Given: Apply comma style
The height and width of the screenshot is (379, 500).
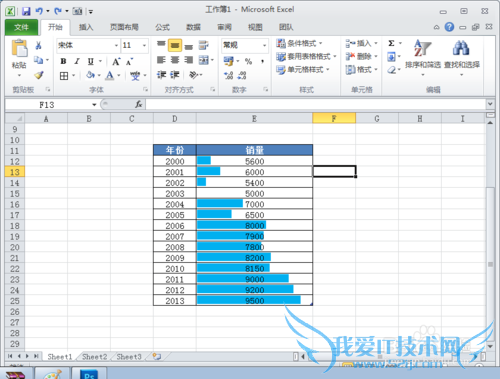Looking at the screenshot, I should pos(263,61).
